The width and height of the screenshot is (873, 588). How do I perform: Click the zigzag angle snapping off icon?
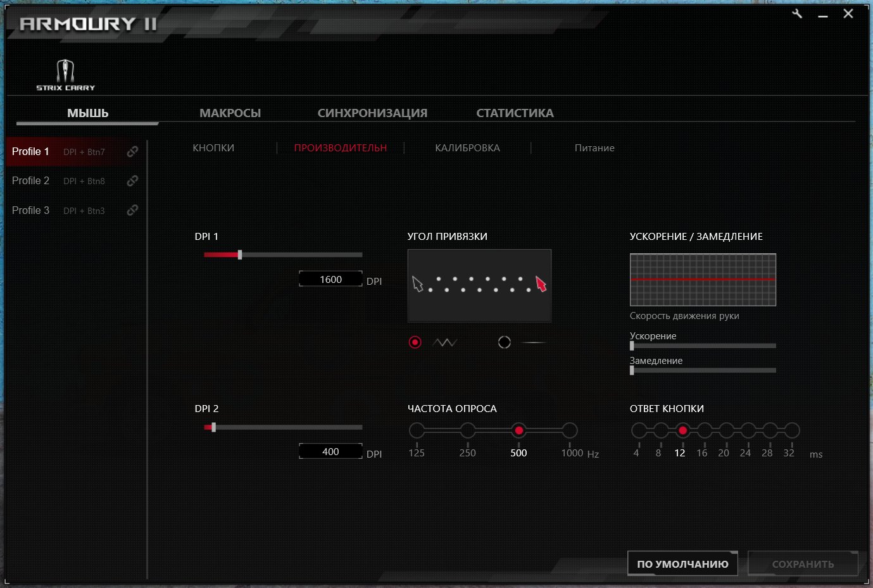(445, 342)
